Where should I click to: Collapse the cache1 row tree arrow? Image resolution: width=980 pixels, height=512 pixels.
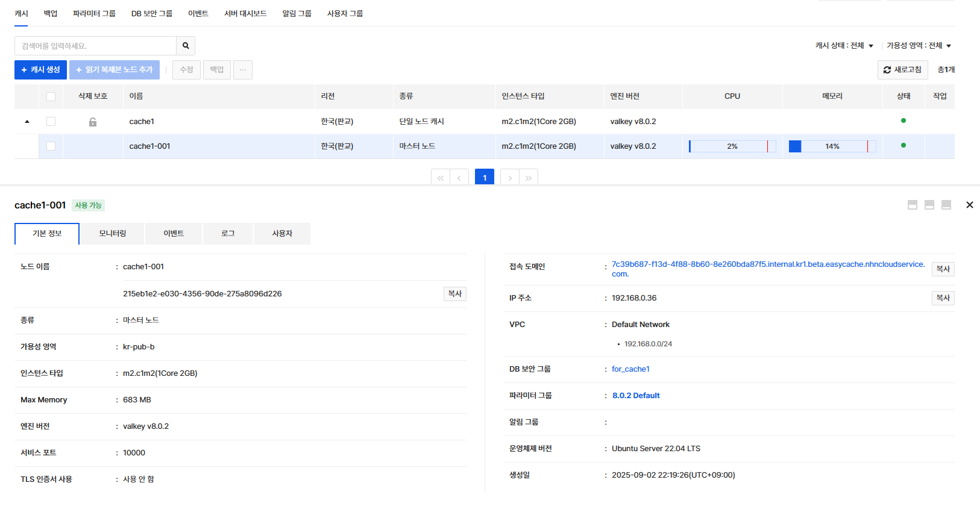pos(27,122)
